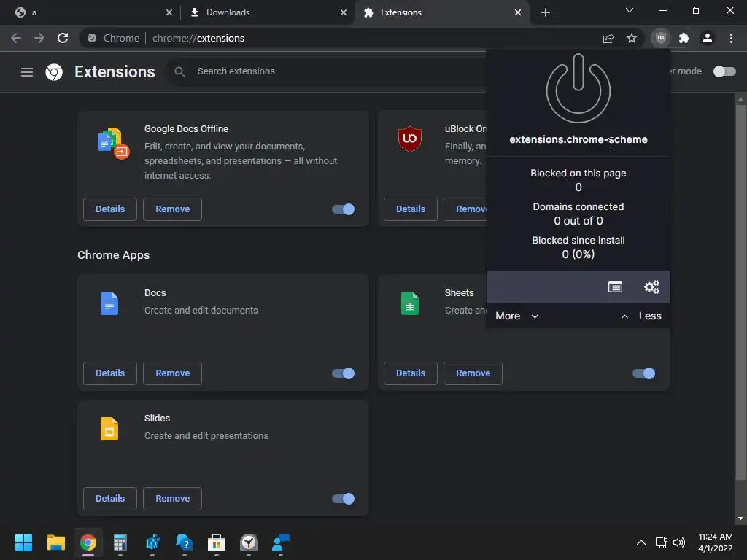Go forward with the forward arrow
Screen dimensions: 747x560
(x=39, y=38)
